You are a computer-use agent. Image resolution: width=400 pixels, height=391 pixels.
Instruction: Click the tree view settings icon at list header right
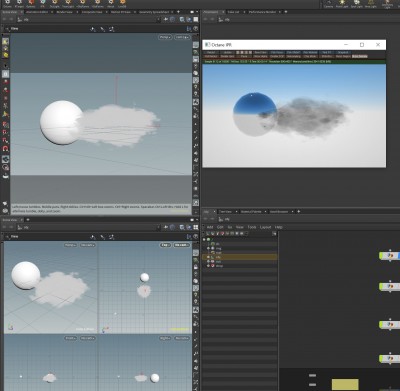[274, 234]
